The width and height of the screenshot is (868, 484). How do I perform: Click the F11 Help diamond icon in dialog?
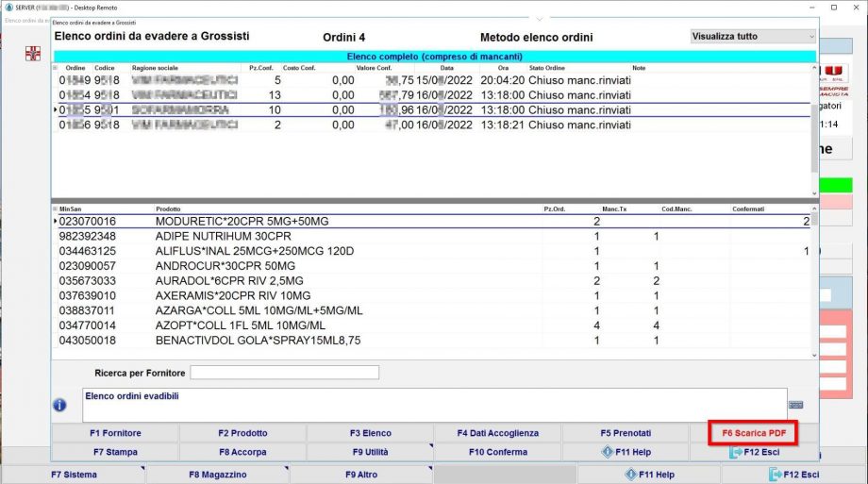click(x=608, y=452)
